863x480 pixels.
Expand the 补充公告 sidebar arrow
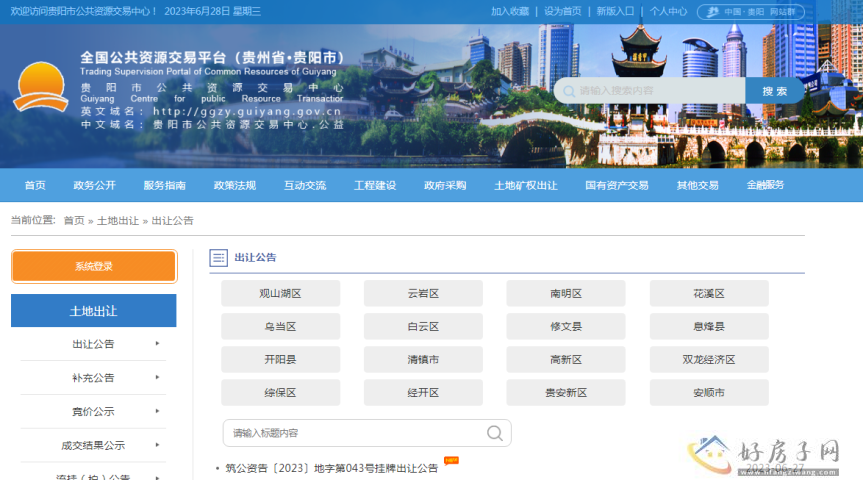[157, 378]
